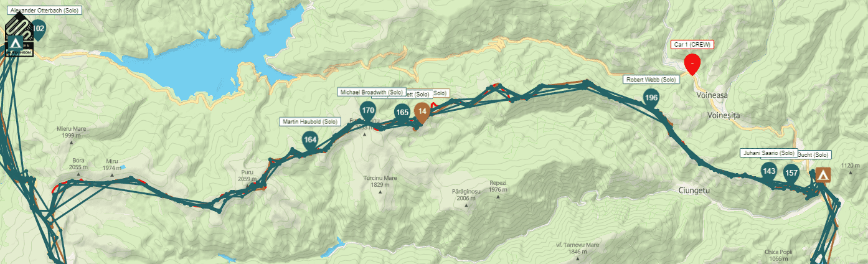The width and height of the screenshot is (868, 264).
Task: Select runner marker 143
Action: (x=769, y=171)
